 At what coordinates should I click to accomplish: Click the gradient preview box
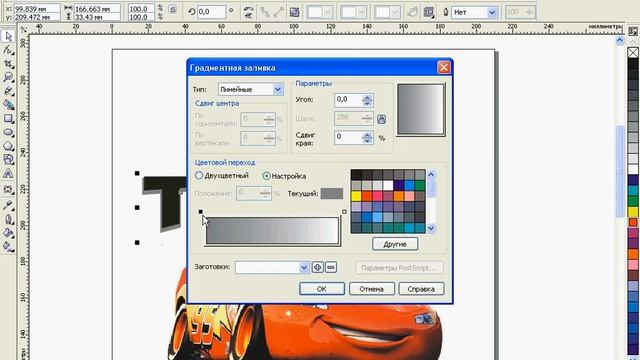pyautogui.click(x=421, y=109)
